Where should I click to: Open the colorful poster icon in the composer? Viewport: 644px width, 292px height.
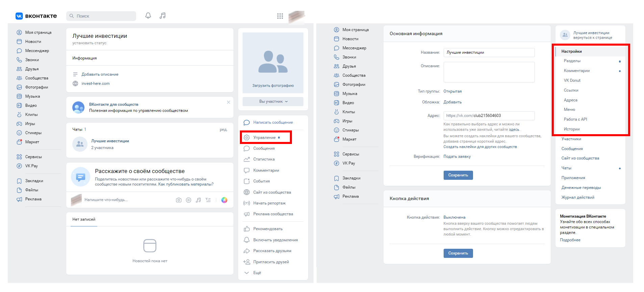click(224, 200)
